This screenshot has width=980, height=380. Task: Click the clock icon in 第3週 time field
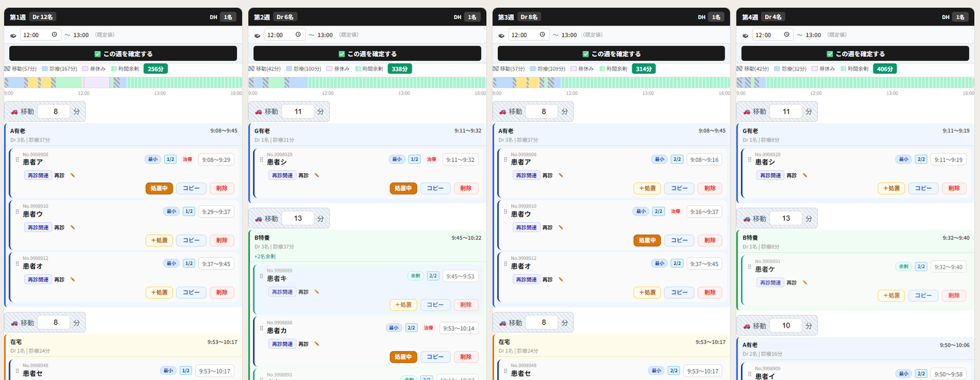tap(542, 35)
